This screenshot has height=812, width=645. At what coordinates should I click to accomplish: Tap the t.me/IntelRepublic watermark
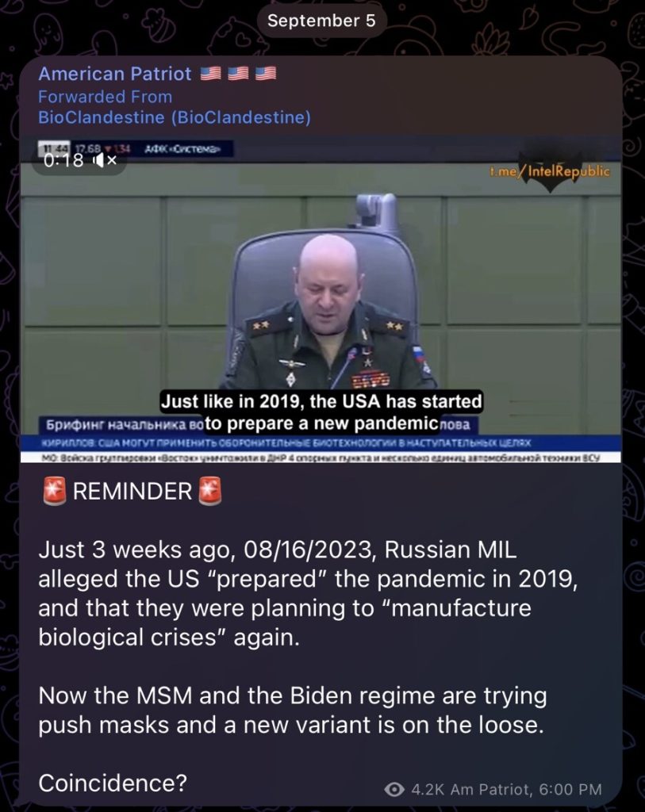[x=550, y=171]
